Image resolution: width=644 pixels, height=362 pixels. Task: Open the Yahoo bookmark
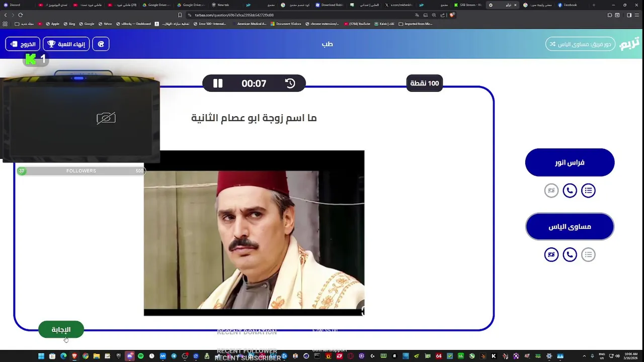(x=105, y=24)
